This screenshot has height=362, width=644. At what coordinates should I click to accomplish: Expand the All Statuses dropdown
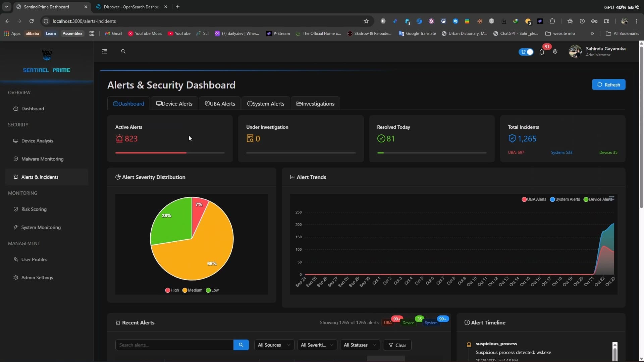point(360,345)
